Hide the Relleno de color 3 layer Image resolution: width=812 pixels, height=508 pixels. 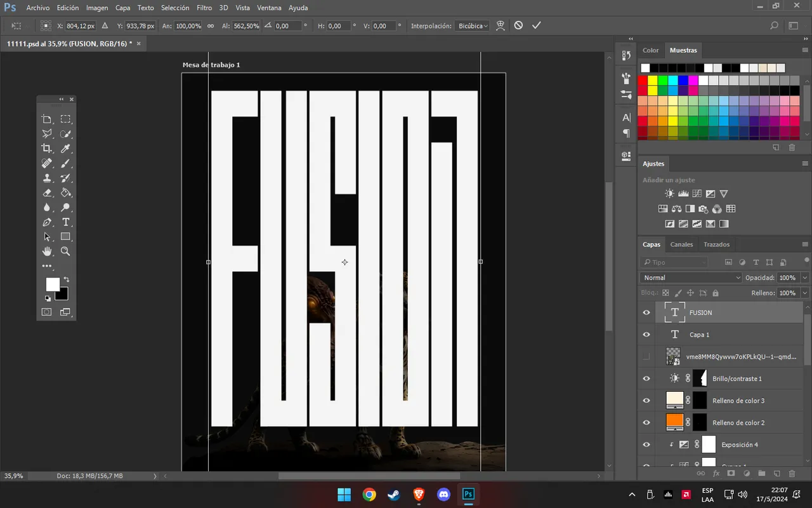[646, 401]
